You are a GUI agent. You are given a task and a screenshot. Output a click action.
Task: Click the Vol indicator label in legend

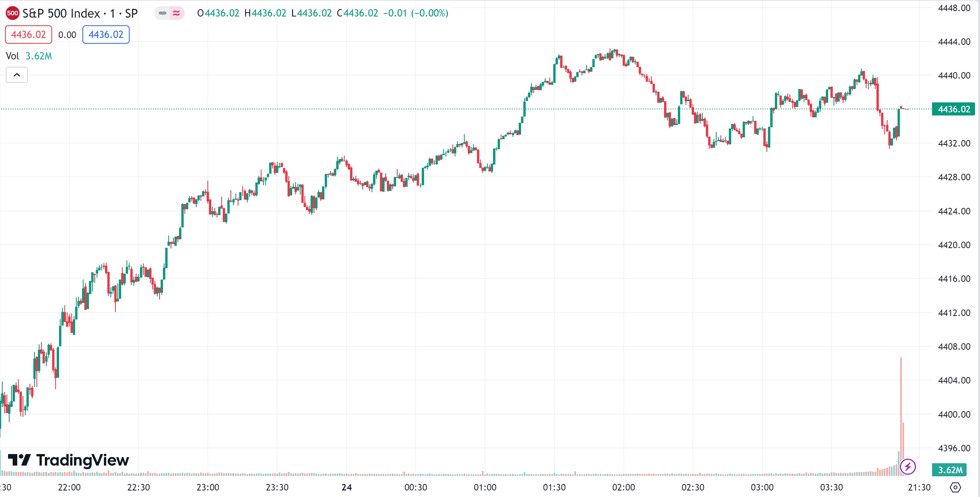click(x=13, y=56)
